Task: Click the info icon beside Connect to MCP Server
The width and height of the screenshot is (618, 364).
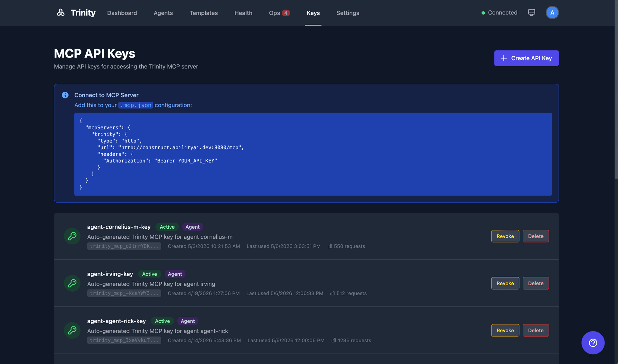Action: pyautogui.click(x=65, y=95)
